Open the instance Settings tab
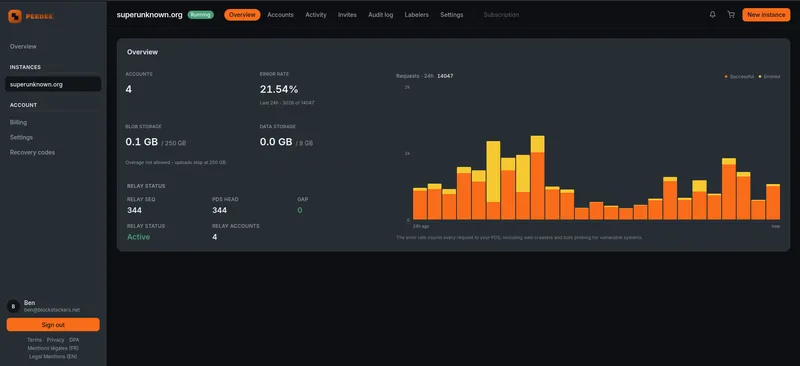This screenshot has width=800, height=366. click(x=452, y=15)
